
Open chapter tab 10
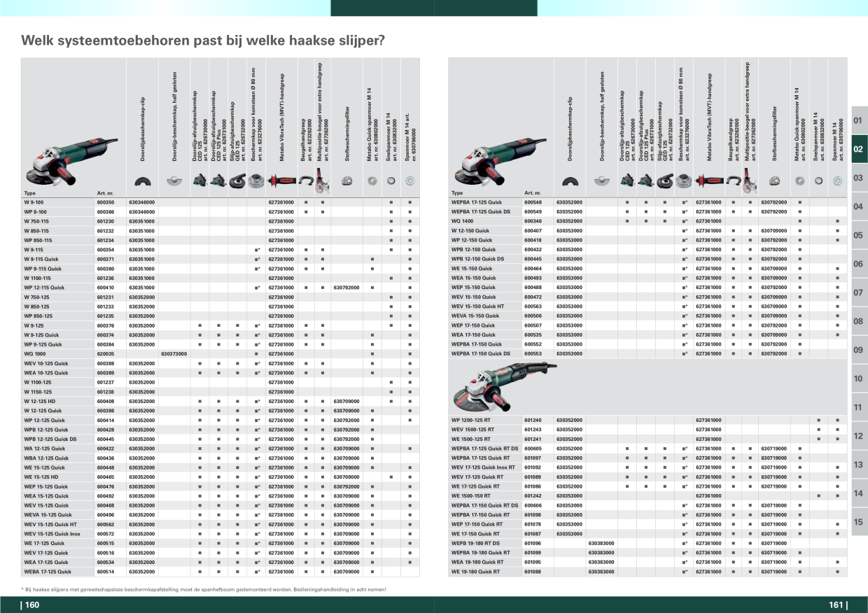(x=859, y=379)
